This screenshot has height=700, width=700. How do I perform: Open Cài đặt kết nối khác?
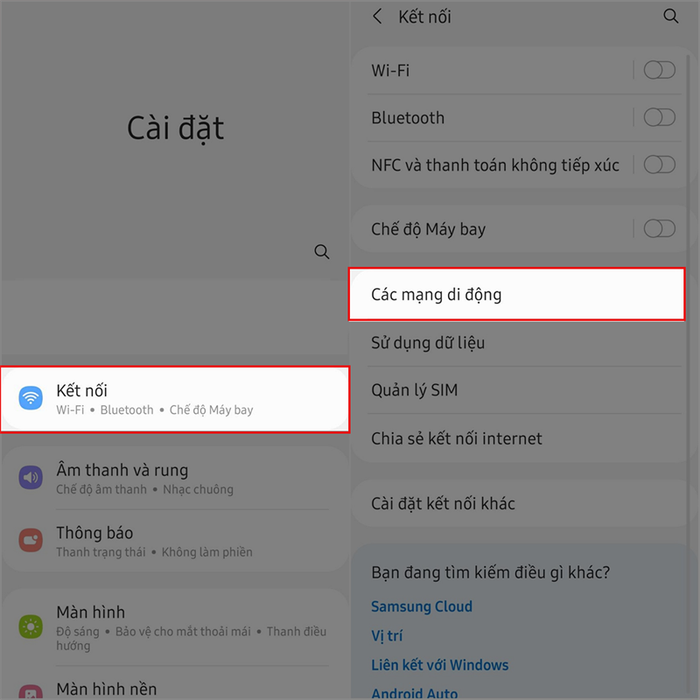(517, 504)
